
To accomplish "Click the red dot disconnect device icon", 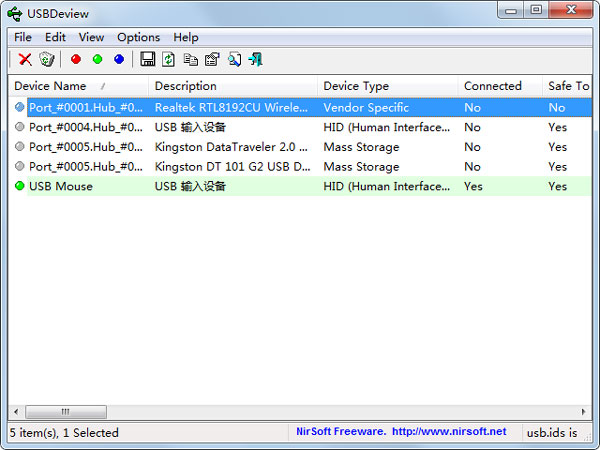I will point(76,59).
